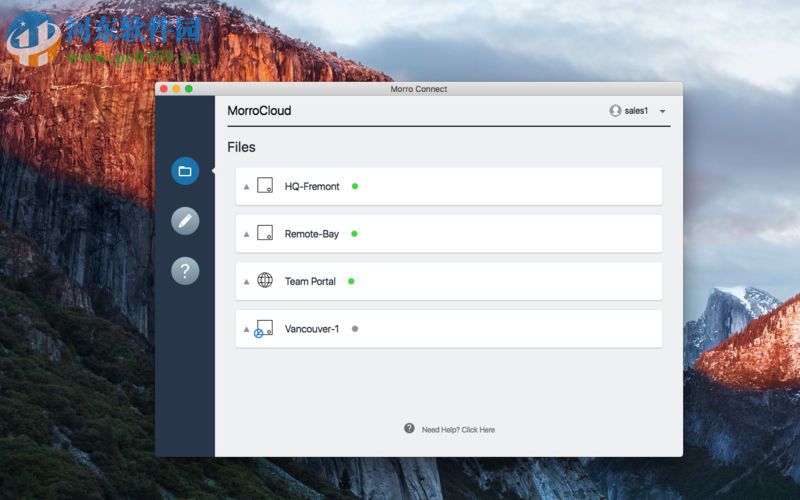Click the Vancouver-1 disconnected drive icon
Viewport: 800px width, 500px height.
point(263,329)
